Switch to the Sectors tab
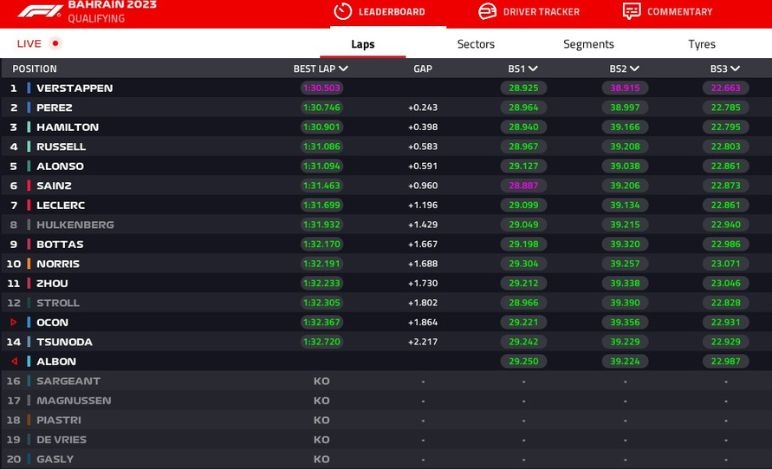Image resolution: width=772 pixels, height=469 pixels. click(x=476, y=44)
